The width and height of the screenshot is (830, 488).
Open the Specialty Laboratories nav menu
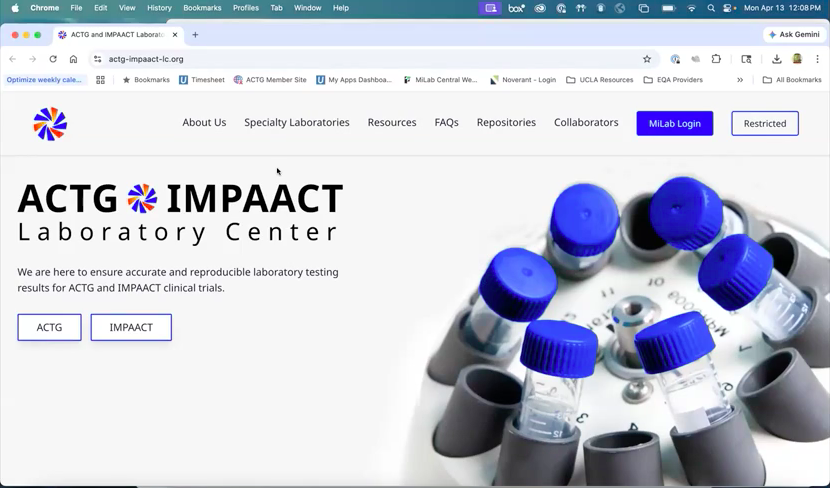(297, 123)
